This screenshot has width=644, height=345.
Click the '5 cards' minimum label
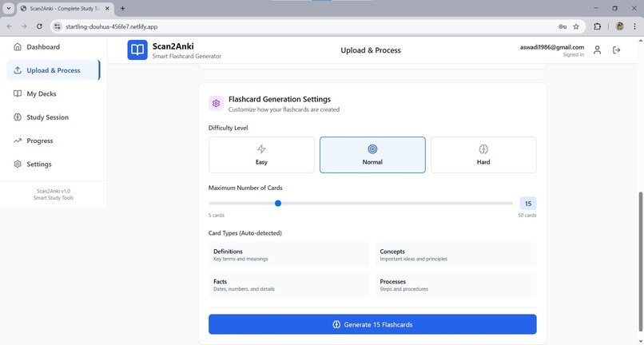point(217,215)
